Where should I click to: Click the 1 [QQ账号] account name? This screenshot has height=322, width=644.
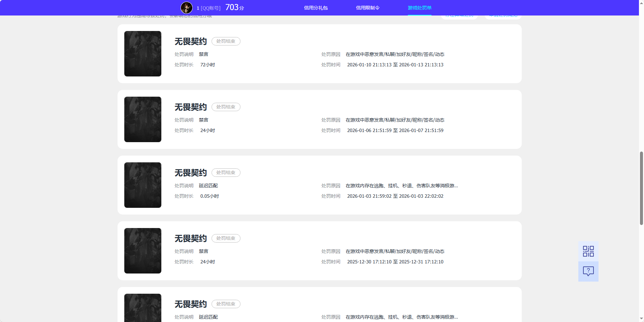[208, 8]
